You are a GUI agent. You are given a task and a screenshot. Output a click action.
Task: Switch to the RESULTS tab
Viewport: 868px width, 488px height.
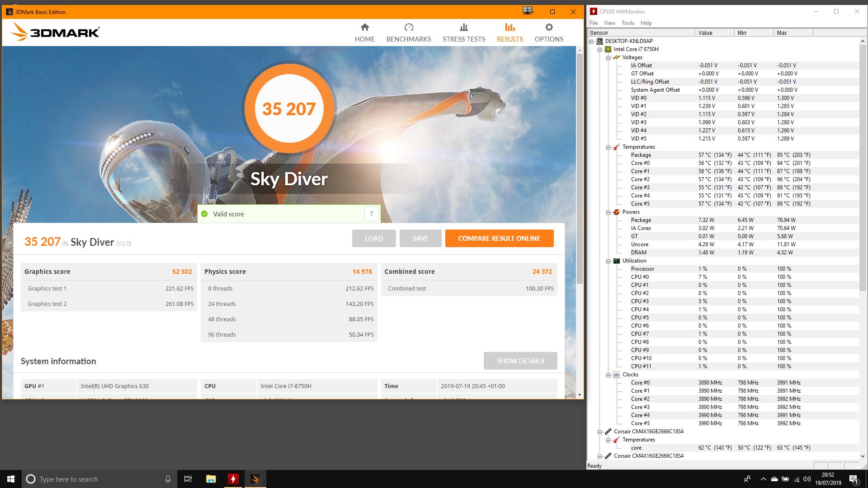click(x=509, y=33)
